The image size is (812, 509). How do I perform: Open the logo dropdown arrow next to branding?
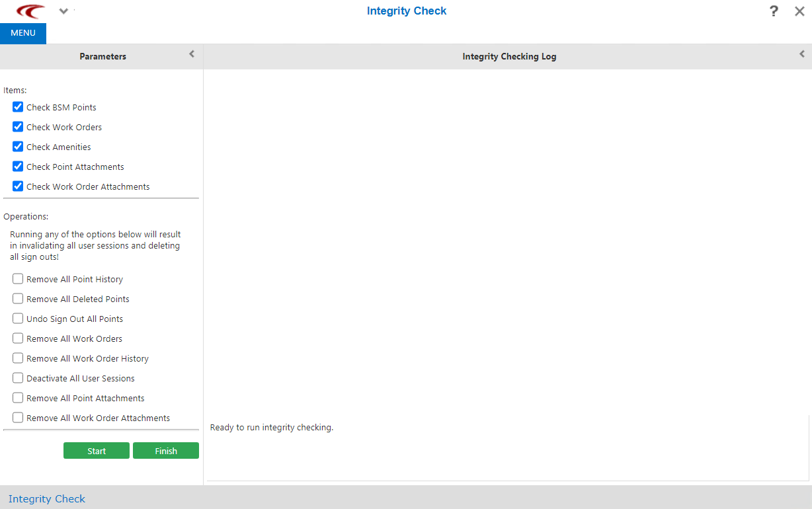pyautogui.click(x=63, y=11)
